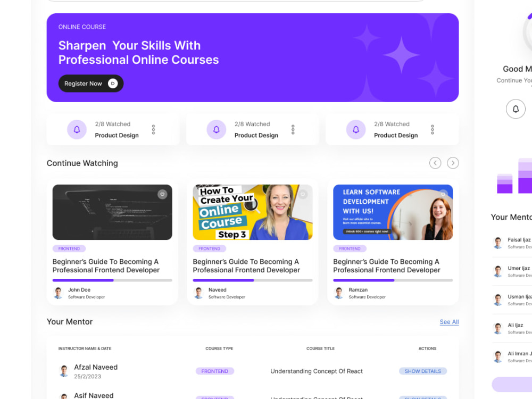The image size is (532, 399).
Task: Click Usman Ijaz's avatar in sidebar
Action: coord(498,300)
